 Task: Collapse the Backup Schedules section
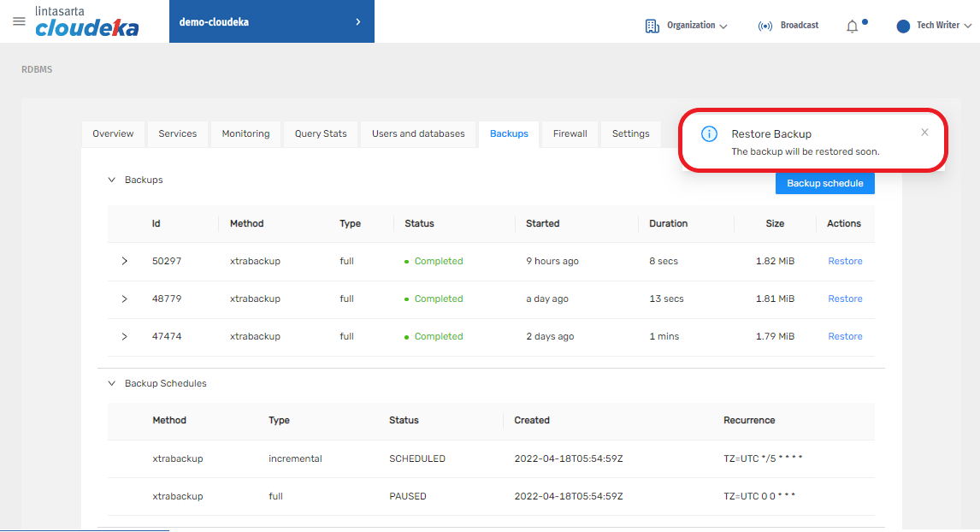[111, 383]
